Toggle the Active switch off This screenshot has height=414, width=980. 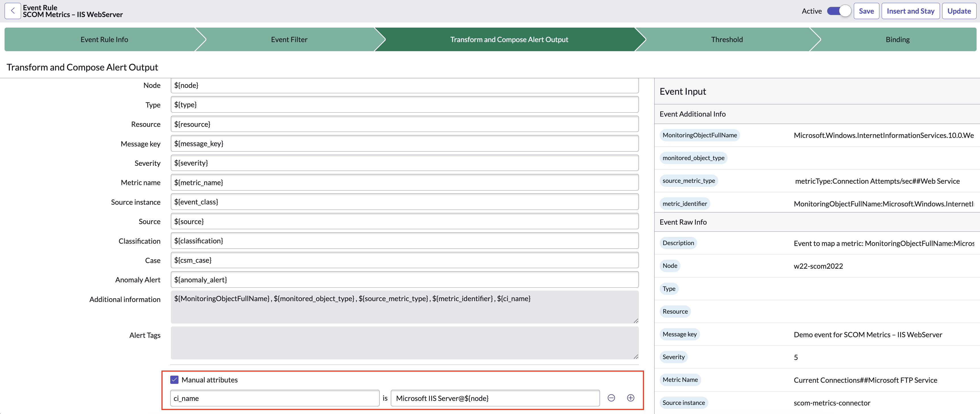[839, 11]
